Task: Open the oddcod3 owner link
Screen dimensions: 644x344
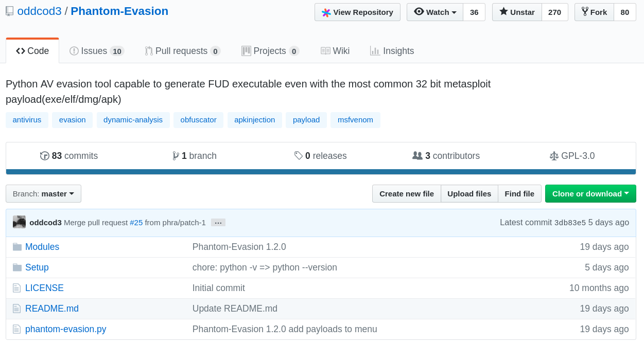Action: 39,11
